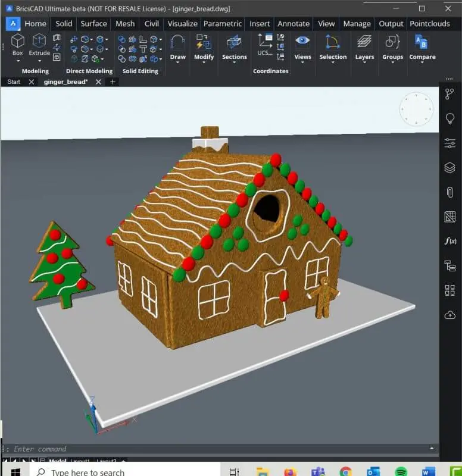Viewport: 462px width, 476px height.
Task: Switch to the Start document tab
Action: pyautogui.click(x=14, y=82)
